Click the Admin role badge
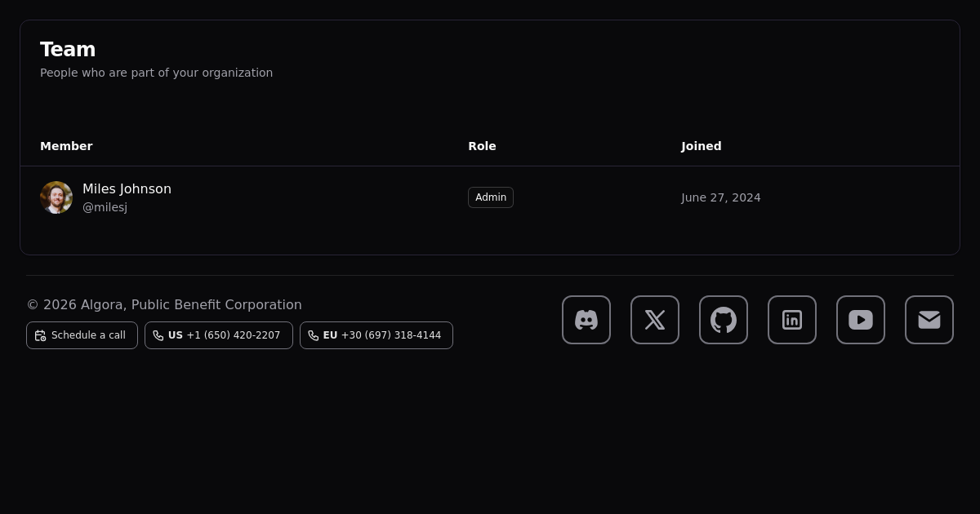The height and width of the screenshot is (514, 980). 490,197
